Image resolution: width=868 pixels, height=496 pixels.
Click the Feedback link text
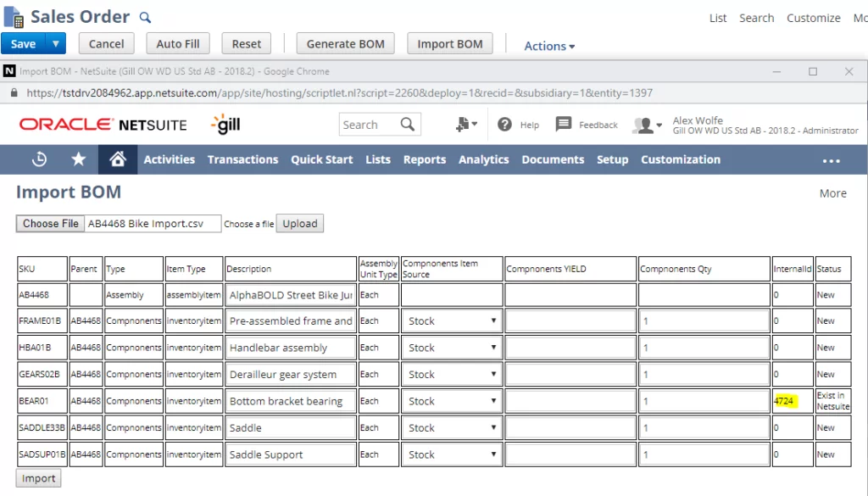pos(598,125)
